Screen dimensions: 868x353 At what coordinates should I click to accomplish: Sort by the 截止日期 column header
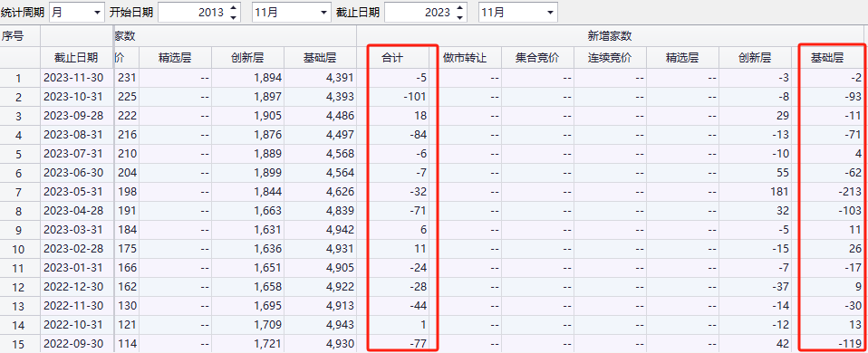click(x=76, y=57)
